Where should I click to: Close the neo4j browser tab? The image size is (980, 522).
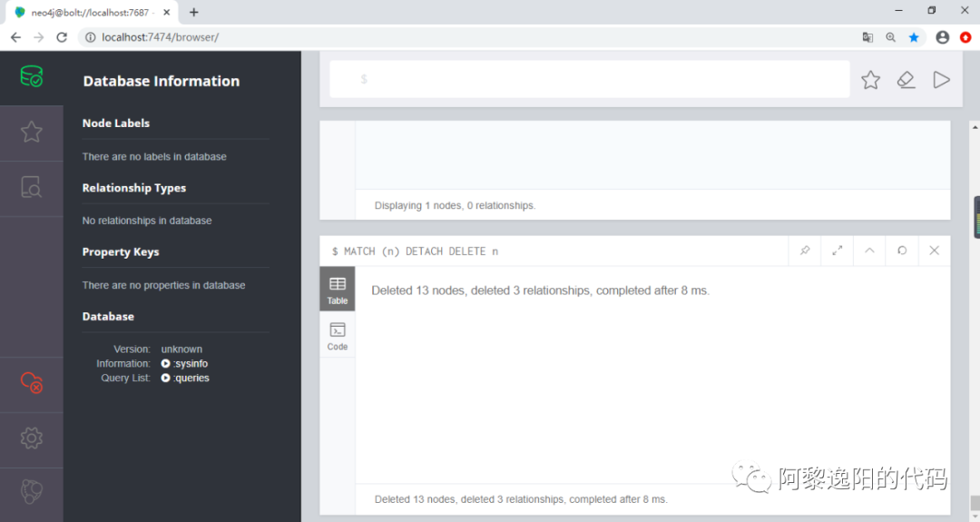coord(166,13)
